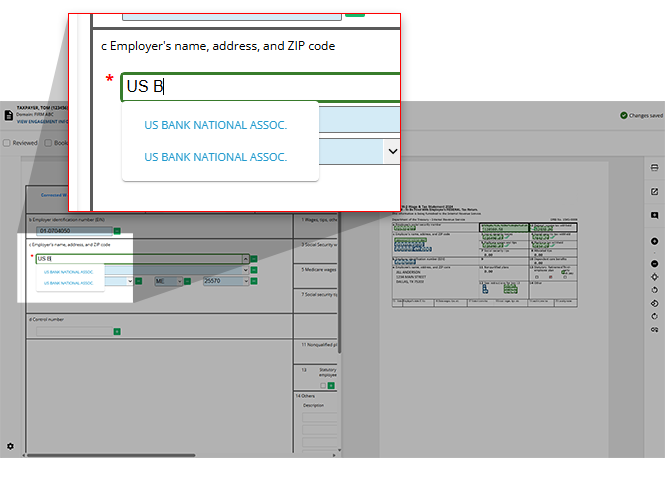Click the document icon beside the taxpayer name
The image size is (665, 479).
(x=8, y=115)
